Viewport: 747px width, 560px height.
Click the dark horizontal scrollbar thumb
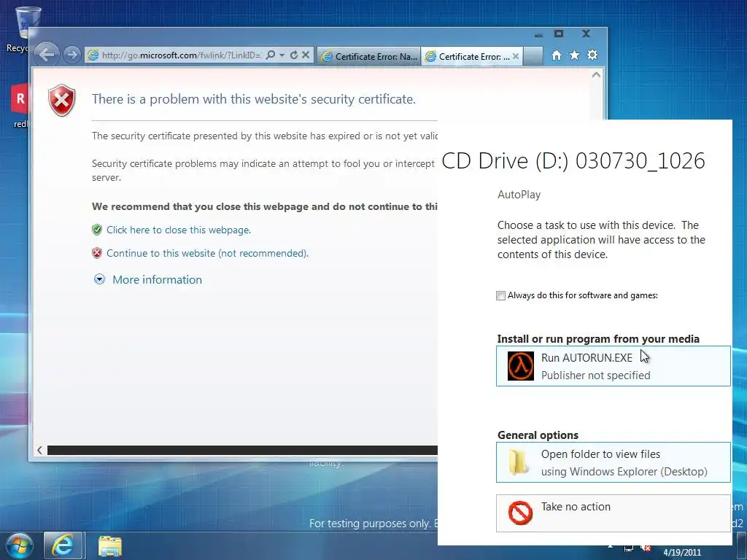[242, 450]
